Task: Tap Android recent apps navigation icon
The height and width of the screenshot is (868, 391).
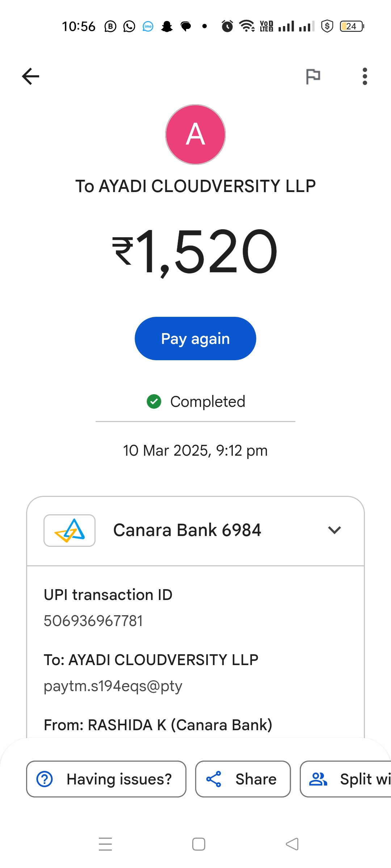Action: click(x=105, y=844)
